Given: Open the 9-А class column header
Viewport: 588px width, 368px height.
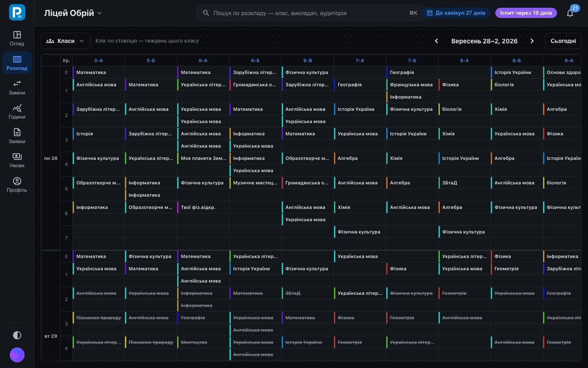Looking at the screenshot, I should (x=562, y=61).
